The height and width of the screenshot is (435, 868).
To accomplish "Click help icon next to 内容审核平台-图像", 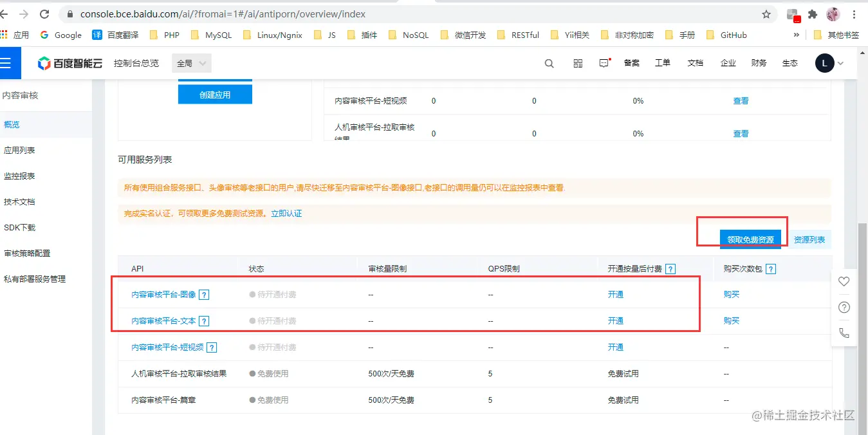I will tap(204, 295).
